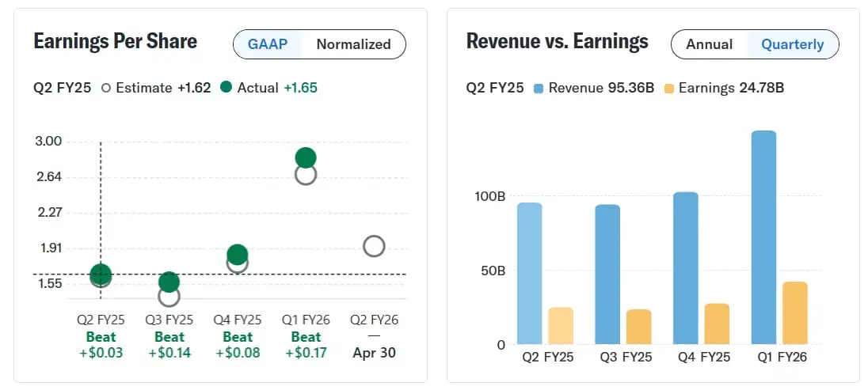Click the Q4 FY25 revenue bar

click(685, 268)
